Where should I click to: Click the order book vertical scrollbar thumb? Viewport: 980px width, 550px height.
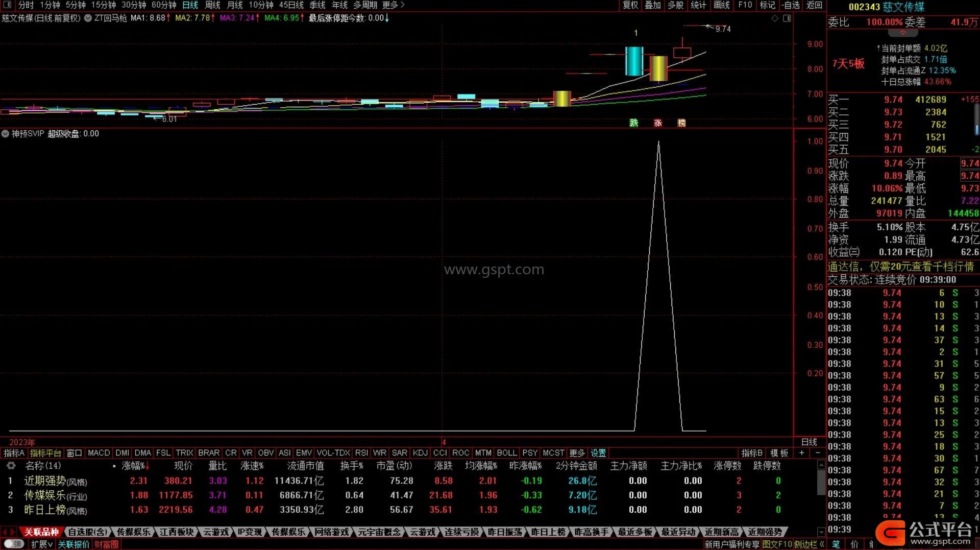[976, 119]
